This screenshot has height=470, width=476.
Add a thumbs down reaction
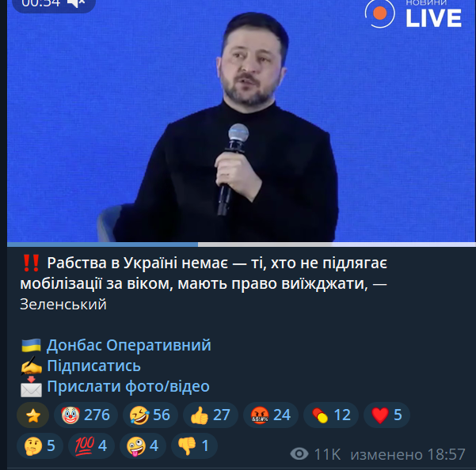[194, 445]
